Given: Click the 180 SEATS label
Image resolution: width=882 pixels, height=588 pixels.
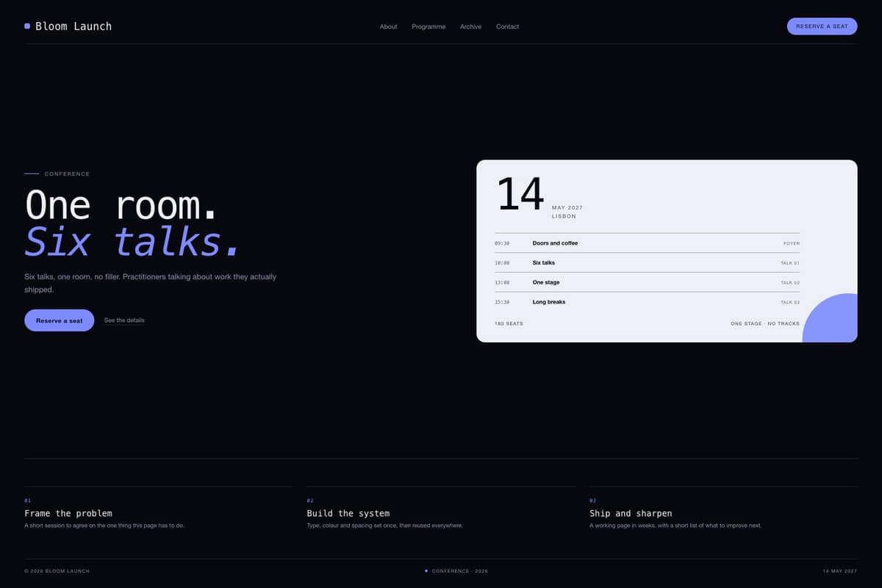Looking at the screenshot, I should click(x=509, y=323).
